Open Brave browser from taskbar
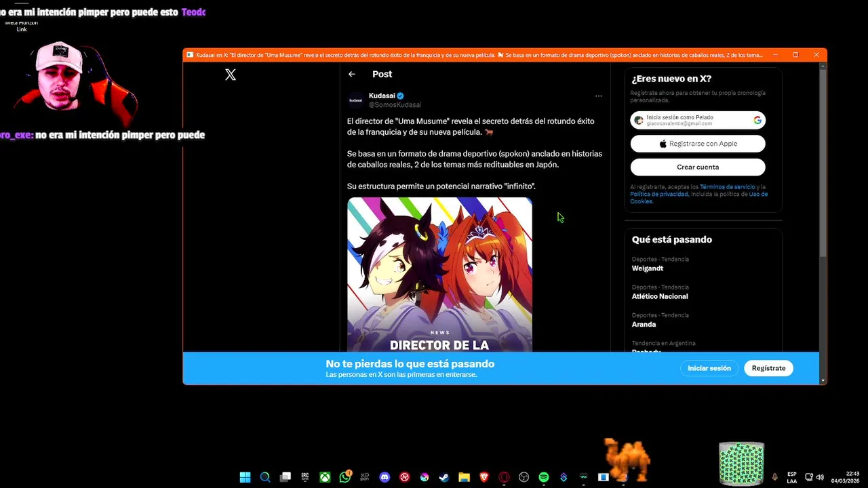Image resolution: width=868 pixels, height=488 pixels. pyautogui.click(x=484, y=477)
